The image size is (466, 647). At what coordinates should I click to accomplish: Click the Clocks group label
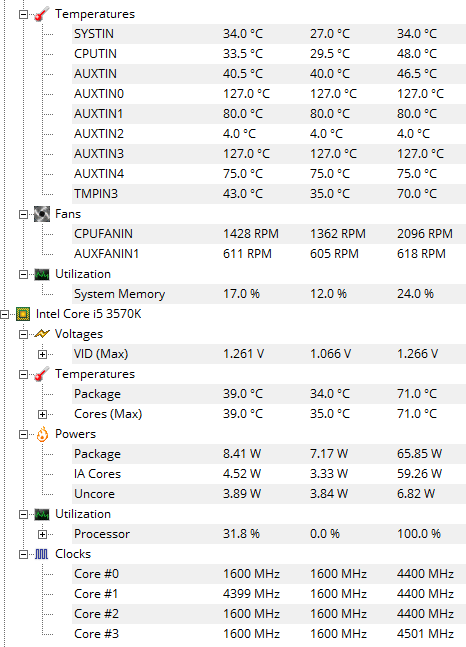(x=73, y=554)
